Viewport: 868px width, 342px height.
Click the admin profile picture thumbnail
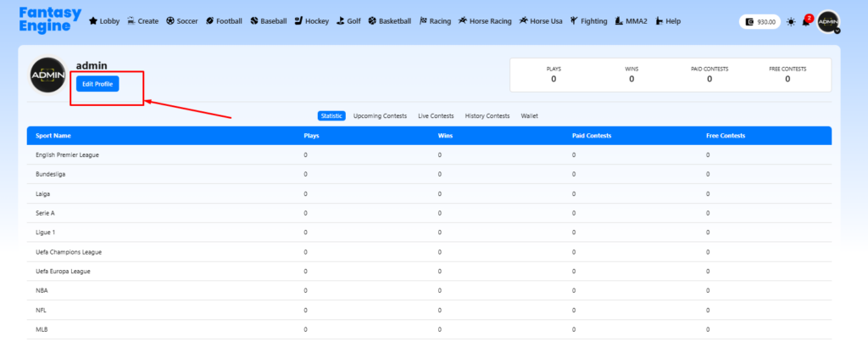(x=47, y=76)
